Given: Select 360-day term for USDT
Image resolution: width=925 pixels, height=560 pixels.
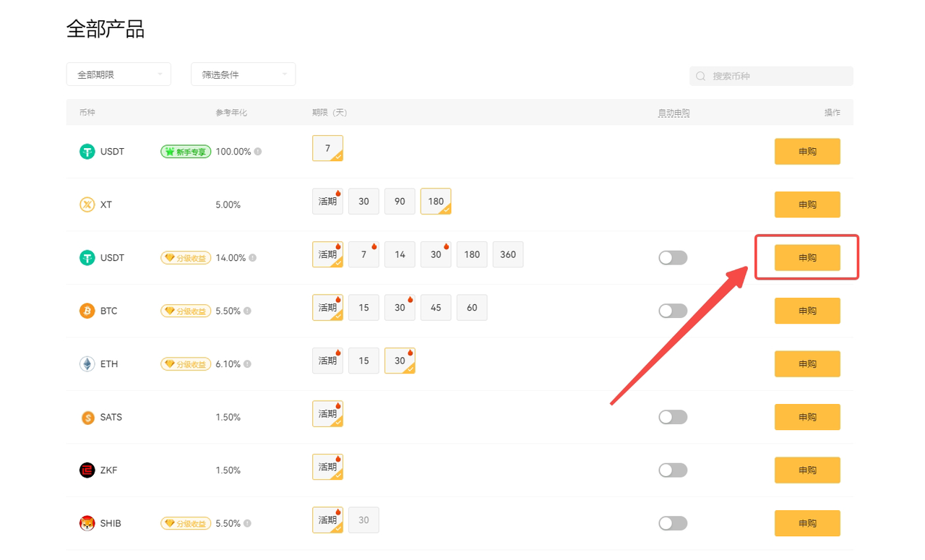Looking at the screenshot, I should (x=508, y=254).
